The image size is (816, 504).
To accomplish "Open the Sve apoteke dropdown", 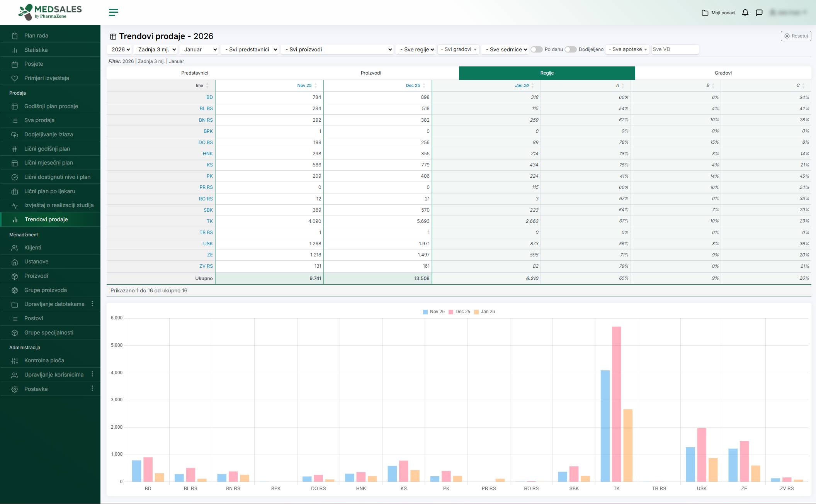I will click(x=627, y=49).
